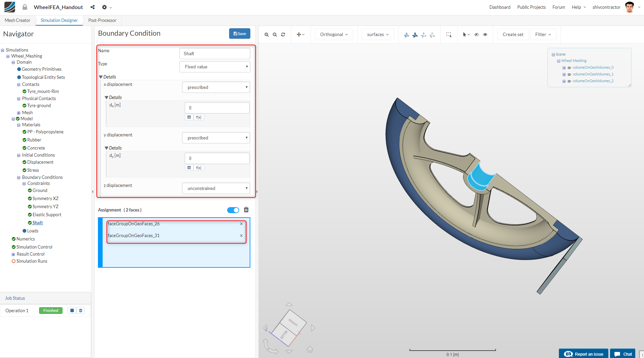Click the trash icon to clear assignment
This screenshot has width=644, height=358.
pyautogui.click(x=246, y=210)
